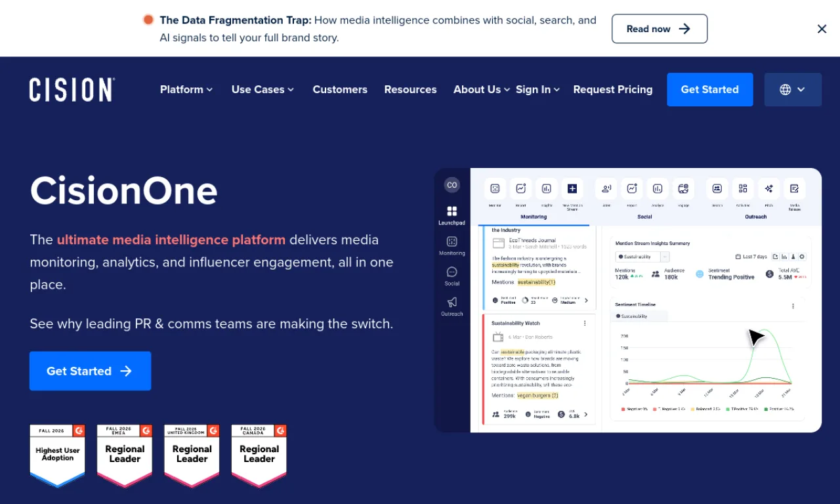Click the settings gear in Insights Summary
This screenshot has width=840, height=504.
coord(802,257)
